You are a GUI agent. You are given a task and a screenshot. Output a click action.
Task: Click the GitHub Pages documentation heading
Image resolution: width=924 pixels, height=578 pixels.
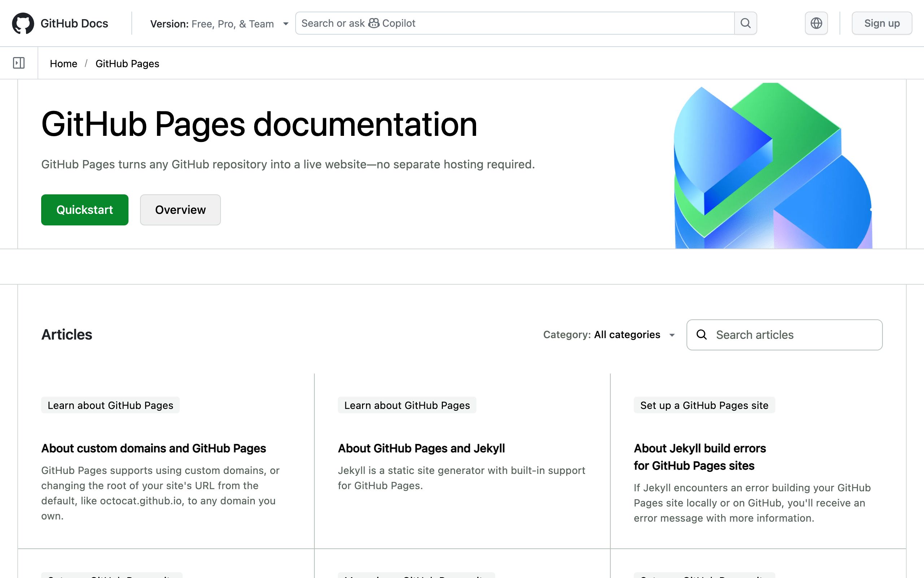pyautogui.click(x=259, y=124)
